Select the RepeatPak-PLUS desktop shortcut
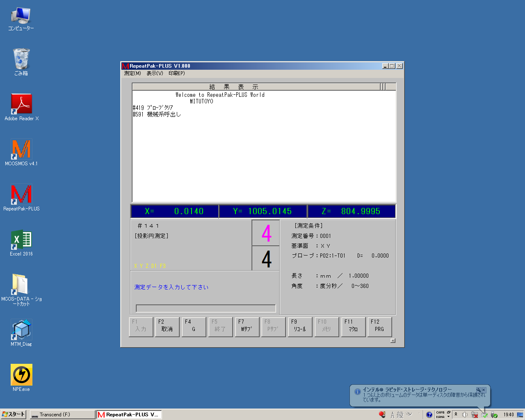525x420 pixels. pos(21,197)
